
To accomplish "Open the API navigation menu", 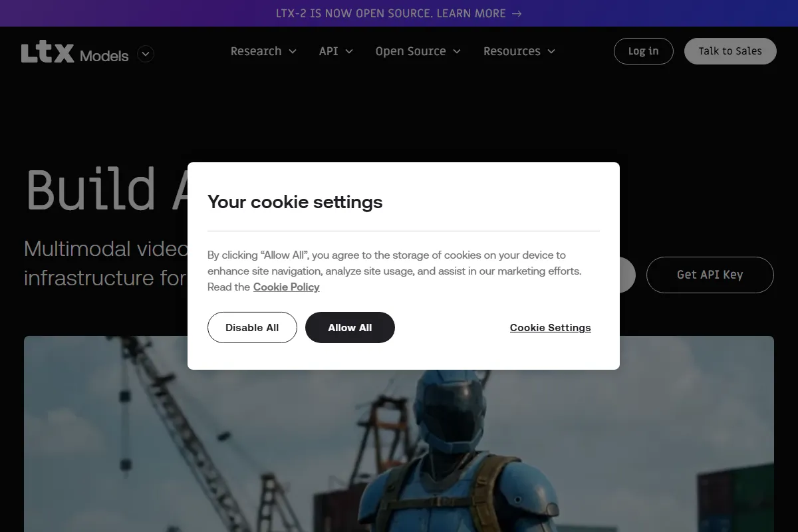I will (329, 51).
